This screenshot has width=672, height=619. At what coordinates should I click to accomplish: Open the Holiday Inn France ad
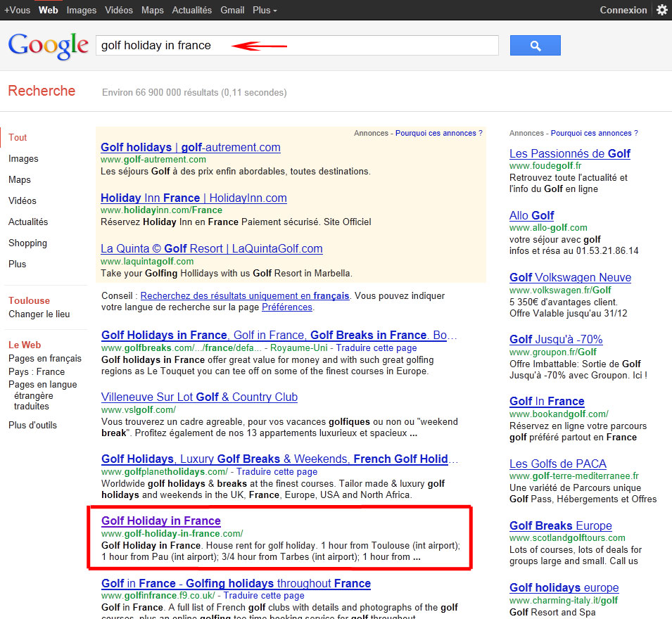[194, 198]
